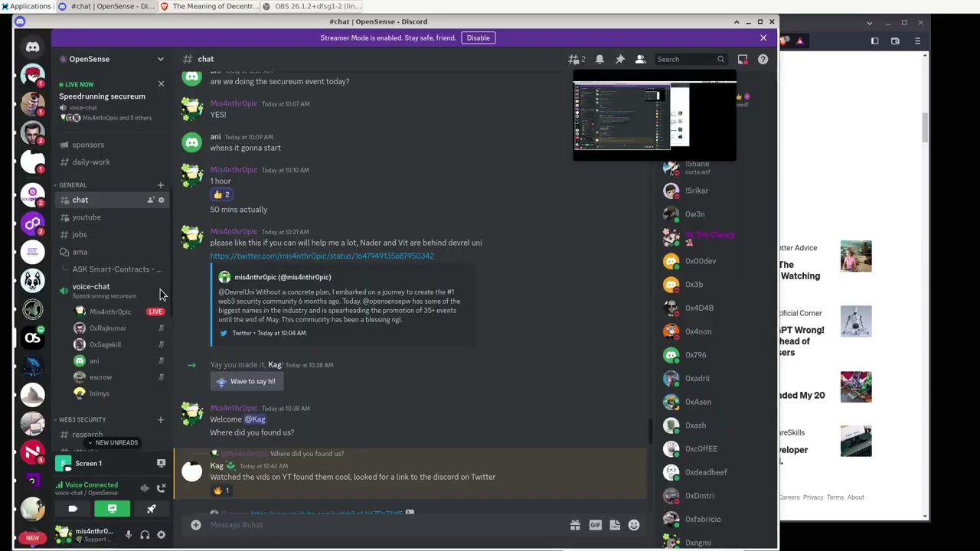Click the plus attachment button in message bar
Viewport: 980px width, 551px height.
tap(196, 525)
